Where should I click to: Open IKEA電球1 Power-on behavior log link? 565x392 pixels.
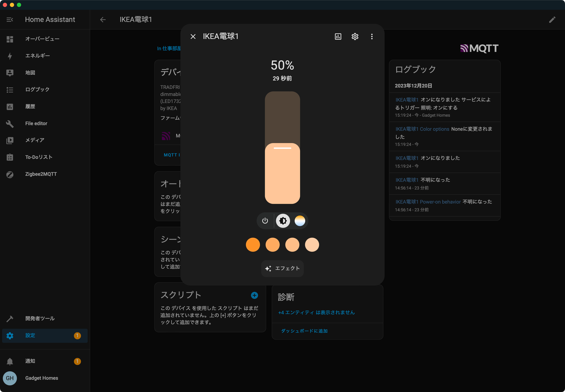click(428, 202)
